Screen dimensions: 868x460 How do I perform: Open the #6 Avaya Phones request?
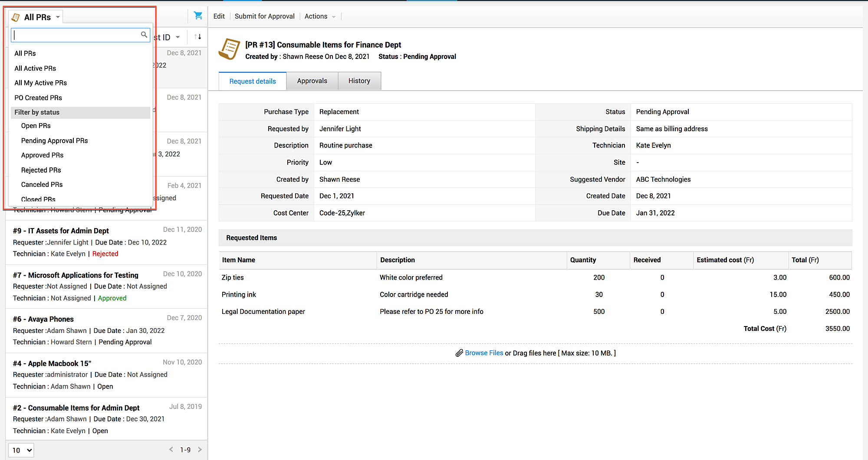point(51,319)
